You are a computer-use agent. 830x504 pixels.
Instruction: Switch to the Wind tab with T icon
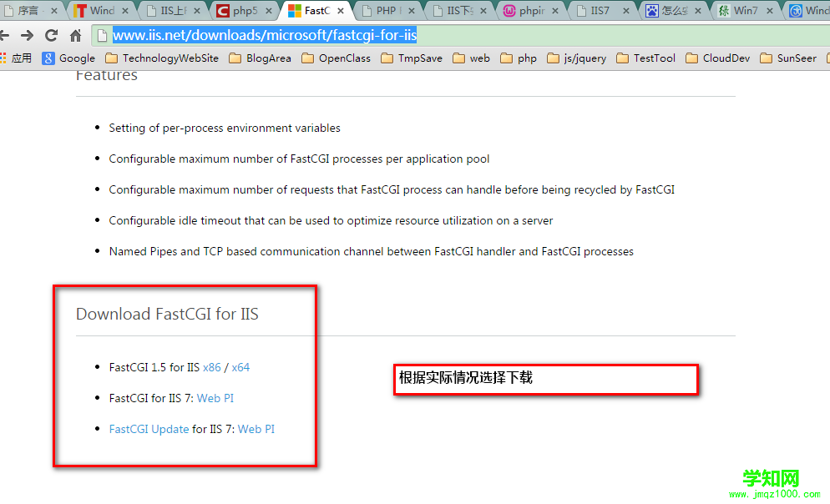100,11
